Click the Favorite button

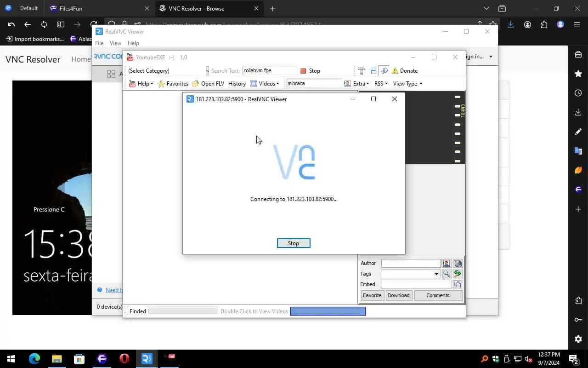(372, 295)
